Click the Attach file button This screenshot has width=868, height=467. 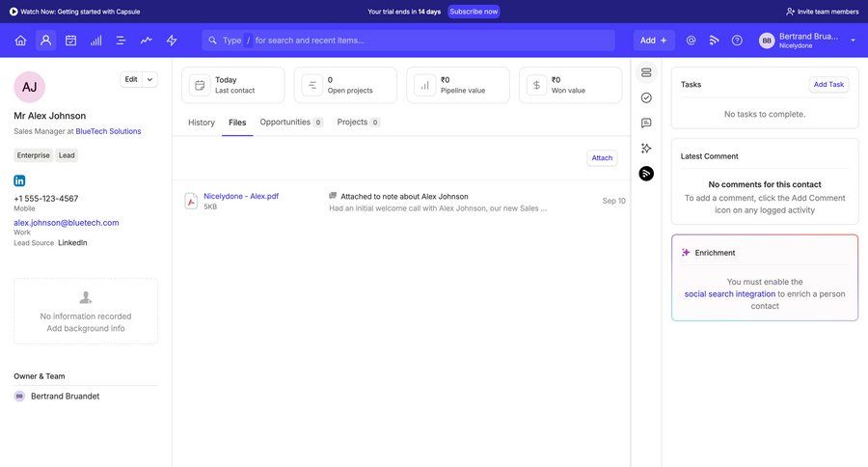click(602, 158)
